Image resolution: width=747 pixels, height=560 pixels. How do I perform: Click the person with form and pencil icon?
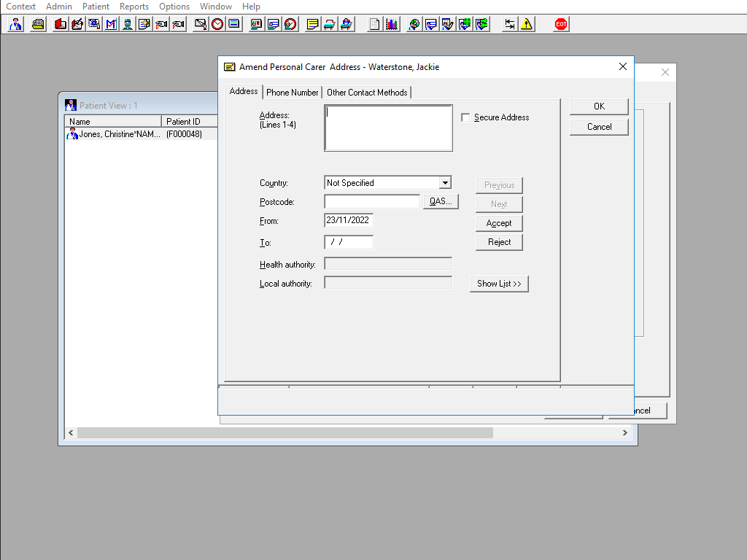click(x=448, y=24)
